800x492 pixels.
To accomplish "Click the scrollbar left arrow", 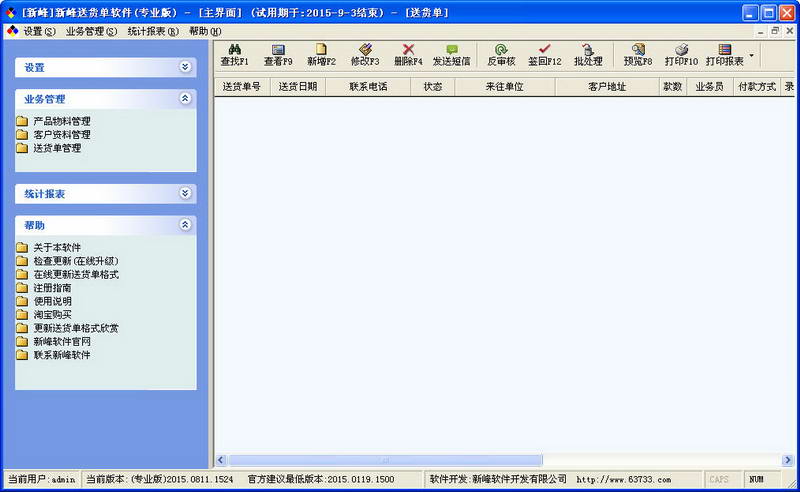I will point(221,460).
